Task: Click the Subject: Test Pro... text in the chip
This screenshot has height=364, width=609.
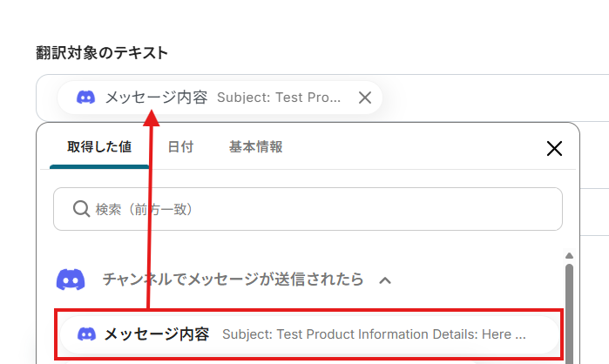Action: point(279,98)
